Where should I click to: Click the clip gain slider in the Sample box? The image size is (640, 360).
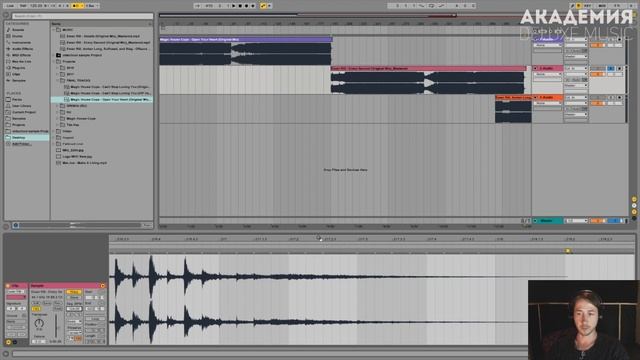point(56,325)
